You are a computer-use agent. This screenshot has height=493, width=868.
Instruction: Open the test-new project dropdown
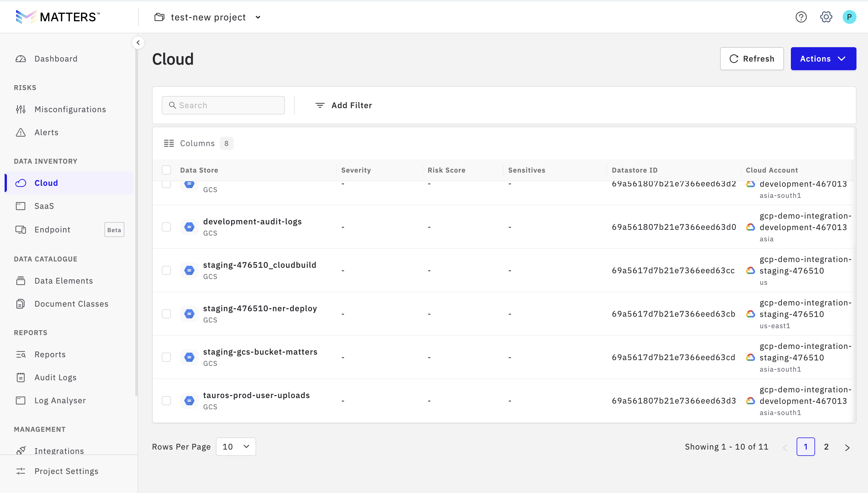[x=208, y=17]
